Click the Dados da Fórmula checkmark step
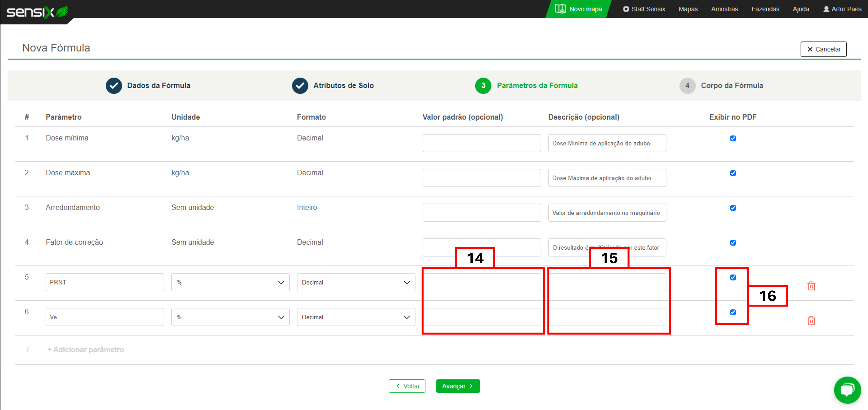The image size is (868, 410). (114, 86)
